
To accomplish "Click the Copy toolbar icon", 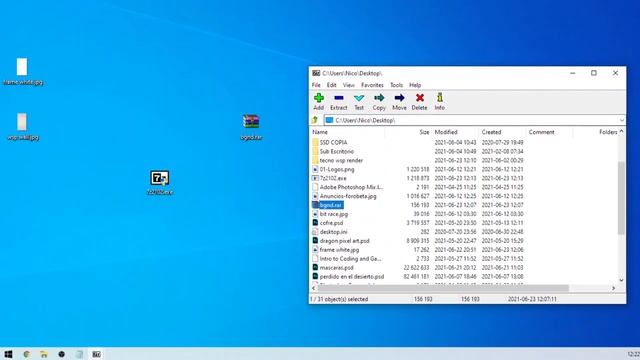I will click(x=379, y=102).
